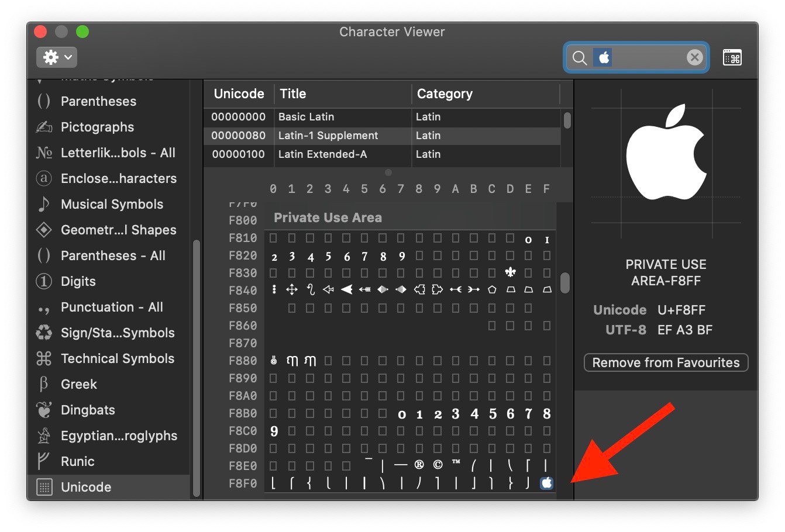Select the registered ® glyph in row F8E0
This screenshot has width=785, height=532.
click(419, 465)
